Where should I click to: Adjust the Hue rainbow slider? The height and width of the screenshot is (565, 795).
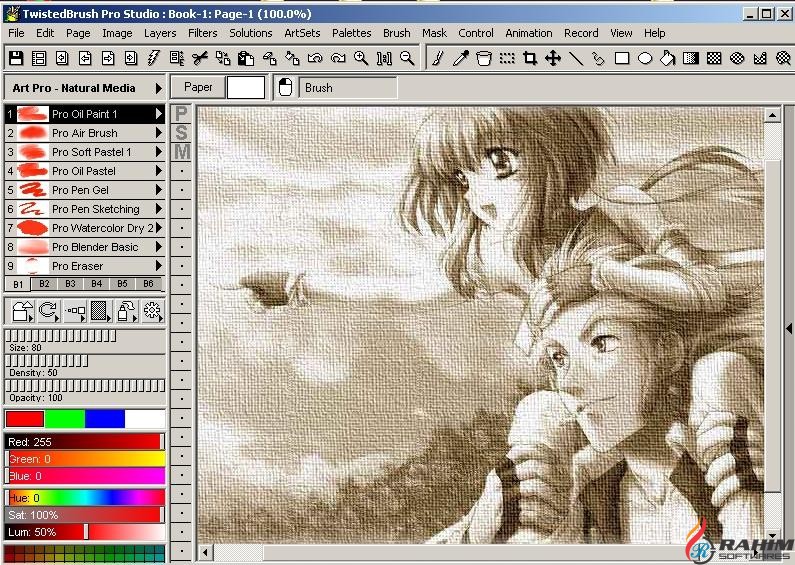(85, 498)
